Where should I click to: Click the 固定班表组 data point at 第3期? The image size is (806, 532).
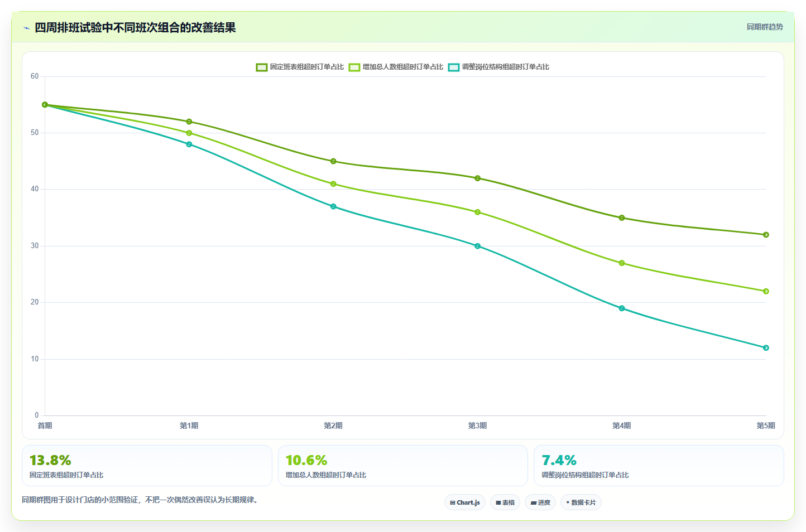click(x=477, y=178)
